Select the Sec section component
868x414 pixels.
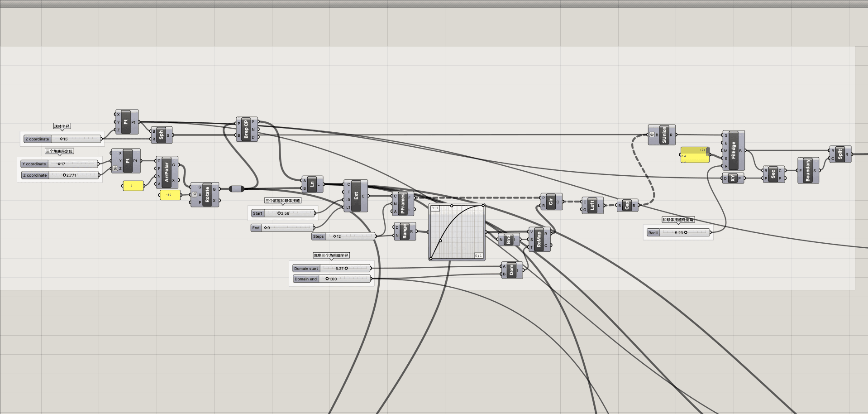click(774, 174)
